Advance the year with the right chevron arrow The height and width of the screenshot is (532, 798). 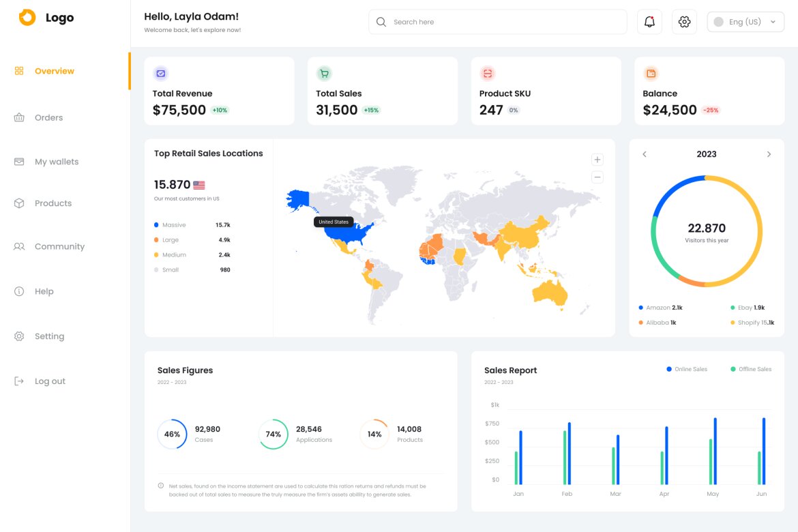coord(769,154)
